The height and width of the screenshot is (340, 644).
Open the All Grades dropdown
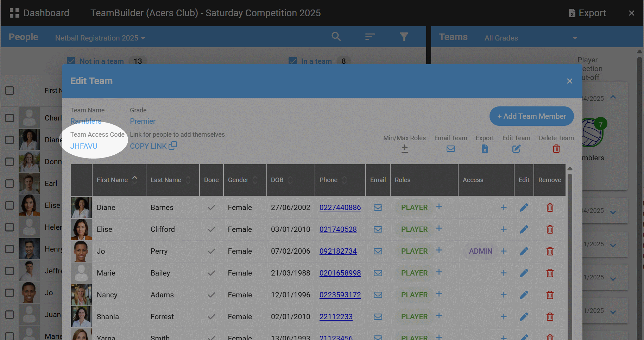tap(530, 38)
